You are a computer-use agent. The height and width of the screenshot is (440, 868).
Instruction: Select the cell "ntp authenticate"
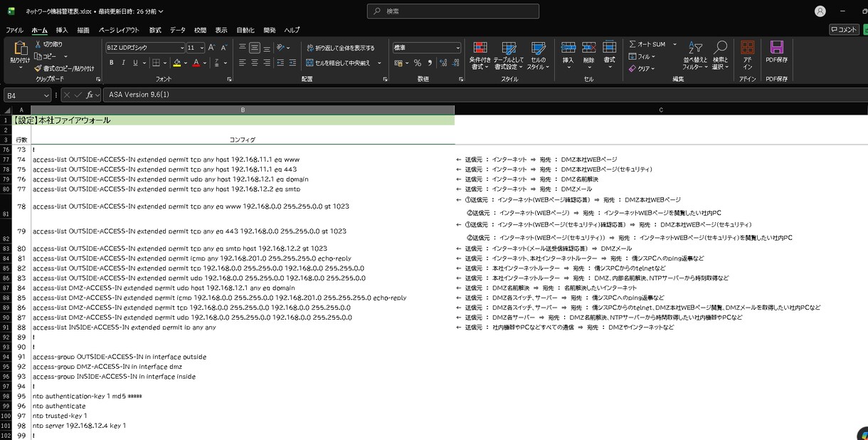click(x=243, y=406)
